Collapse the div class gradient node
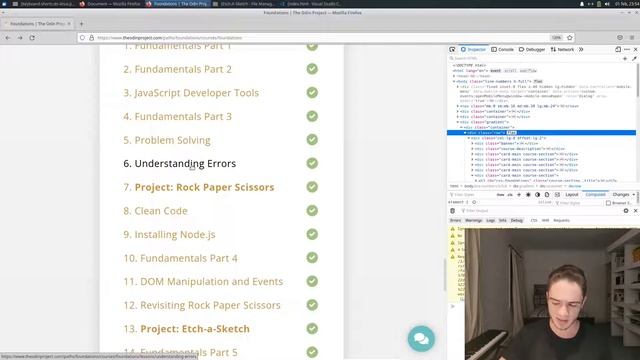Image resolution: width=640 pixels, height=360 pixels. [458, 122]
